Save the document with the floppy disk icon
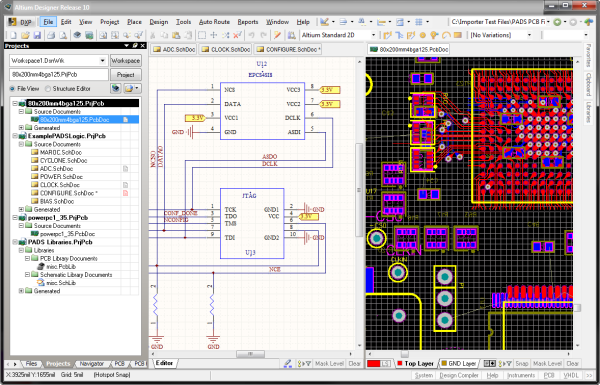Screen dimensions: 600x385 pos(37,35)
